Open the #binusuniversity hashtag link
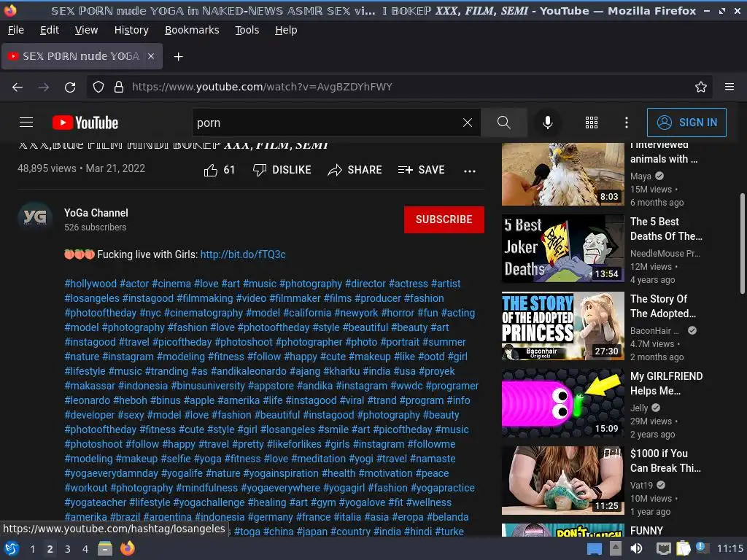This screenshot has width=747, height=560. [208, 386]
